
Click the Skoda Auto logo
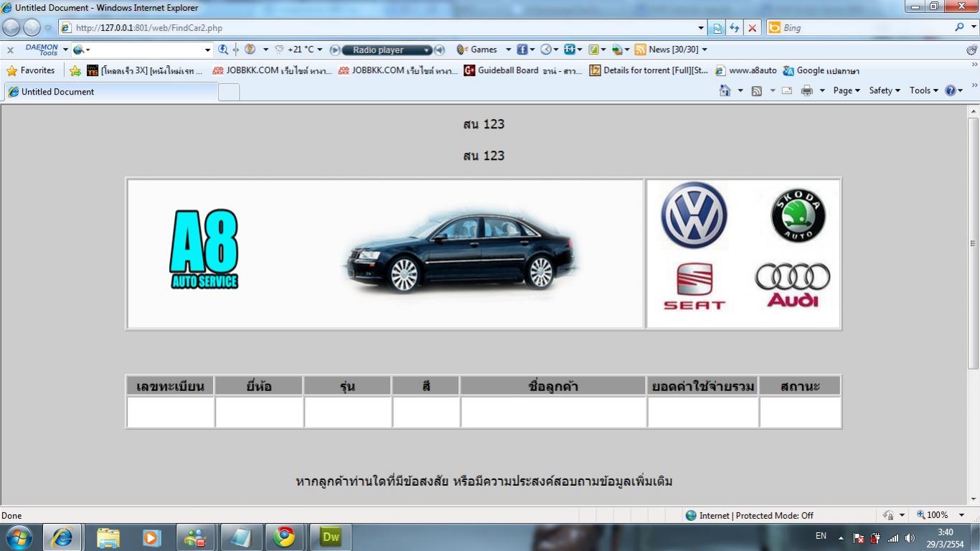click(x=798, y=215)
